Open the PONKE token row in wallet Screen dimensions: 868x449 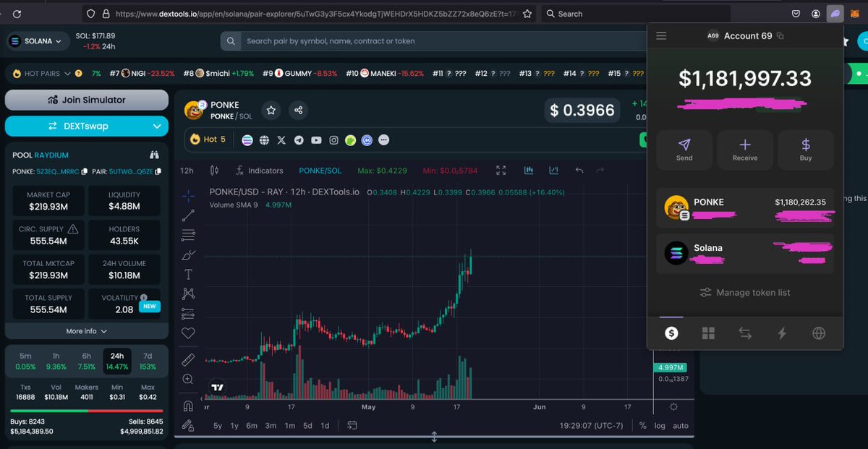point(745,208)
